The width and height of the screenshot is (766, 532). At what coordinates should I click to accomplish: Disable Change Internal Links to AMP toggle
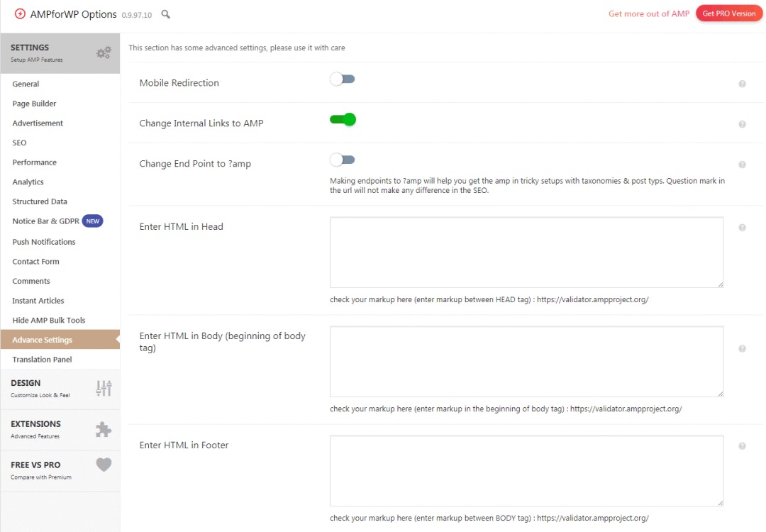tap(343, 119)
